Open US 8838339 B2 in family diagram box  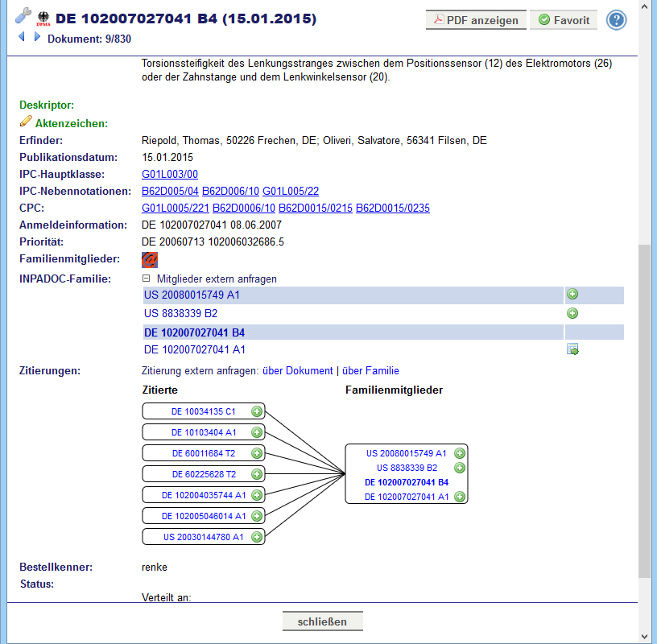(x=407, y=468)
